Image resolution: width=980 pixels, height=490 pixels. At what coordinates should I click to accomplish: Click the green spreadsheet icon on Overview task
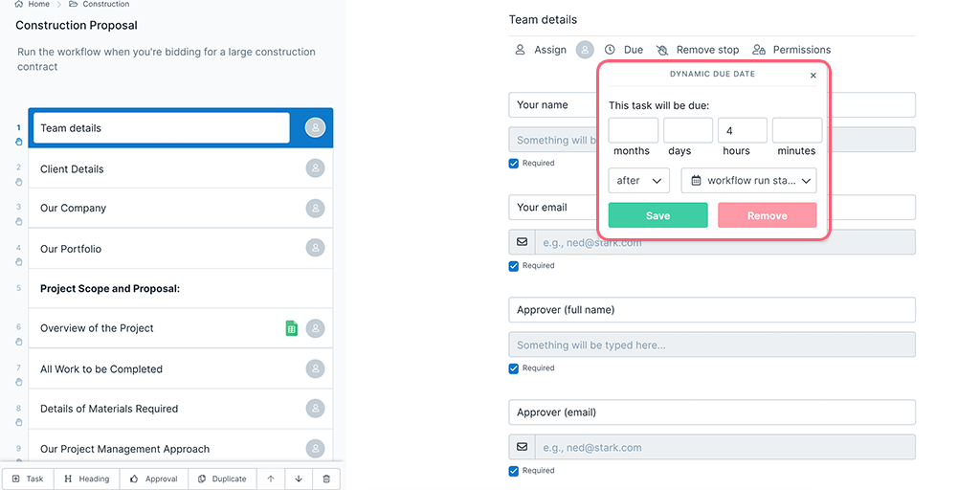tap(291, 328)
